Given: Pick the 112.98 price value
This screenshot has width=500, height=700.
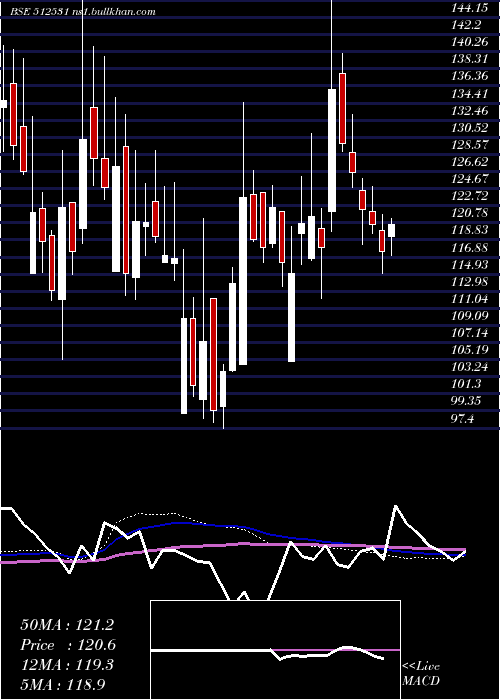Looking at the screenshot, I should (468, 282).
